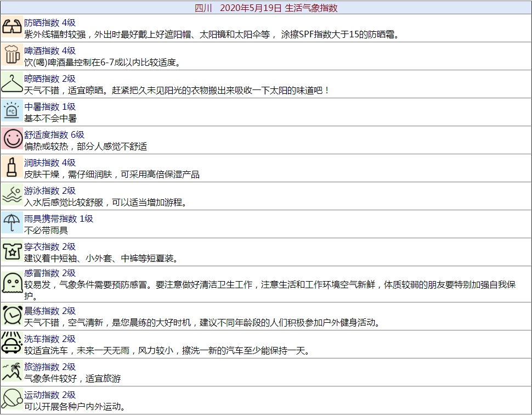This screenshot has height=415, width=532.
Task: Click the lipstick skin care icon
Action: (x=12, y=168)
